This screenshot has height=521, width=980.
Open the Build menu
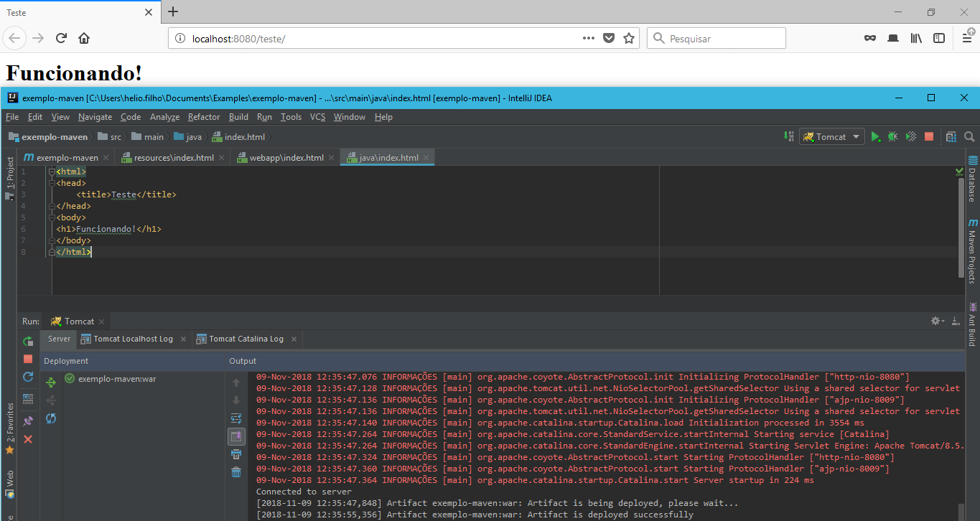coord(238,117)
